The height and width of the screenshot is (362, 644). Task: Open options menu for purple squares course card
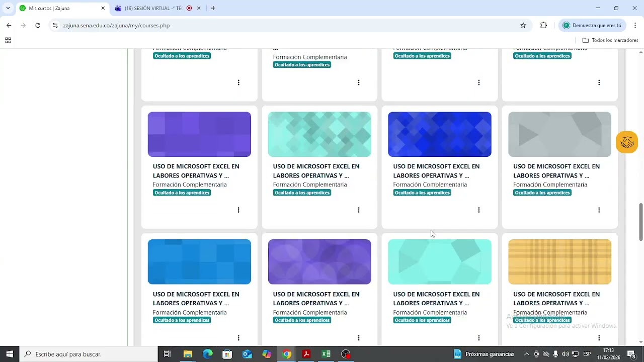pos(238,210)
